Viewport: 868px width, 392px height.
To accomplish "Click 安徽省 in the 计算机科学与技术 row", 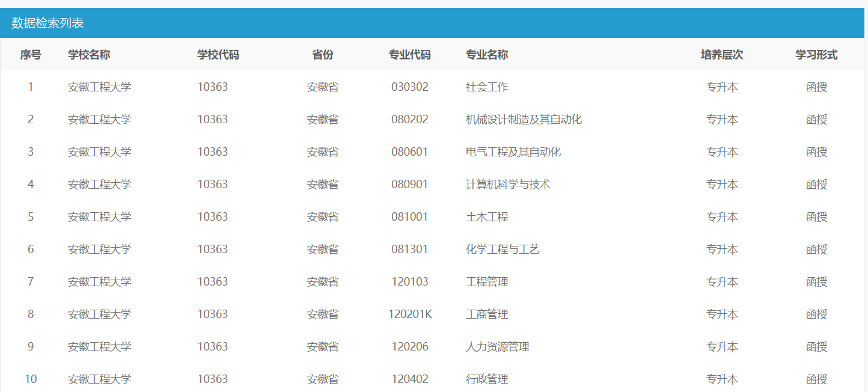I will tap(323, 185).
